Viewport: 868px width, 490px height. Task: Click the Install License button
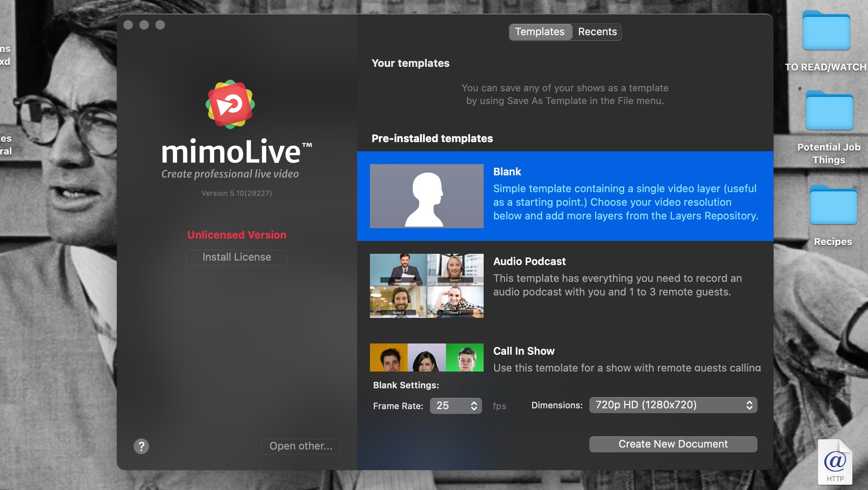click(x=237, y=257)
